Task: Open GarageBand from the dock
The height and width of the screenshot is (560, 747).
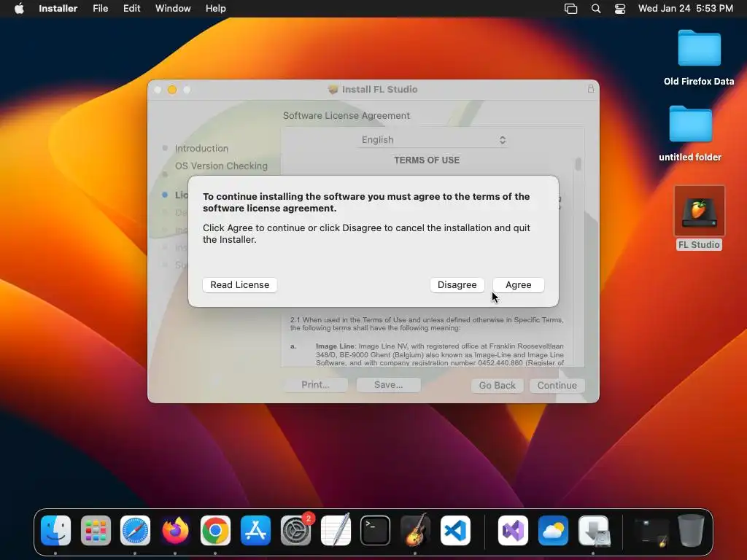Action: pos(415,531)
